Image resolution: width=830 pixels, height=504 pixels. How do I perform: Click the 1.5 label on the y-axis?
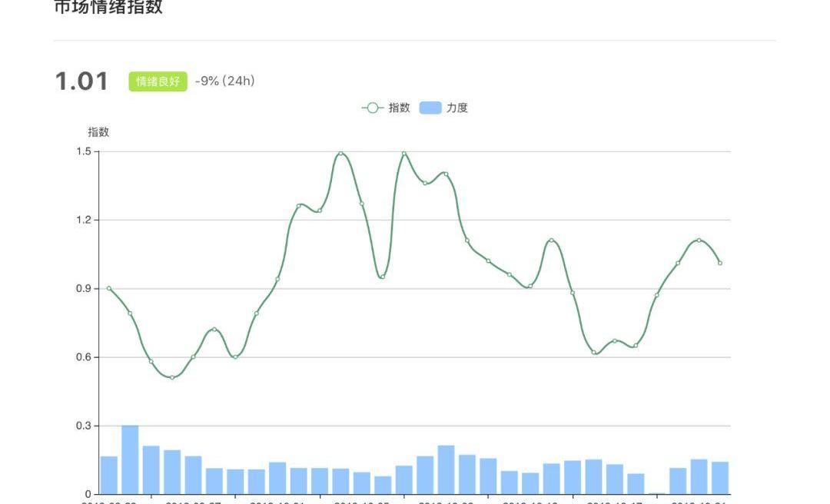pyautogui.click(x=83, y=151)
